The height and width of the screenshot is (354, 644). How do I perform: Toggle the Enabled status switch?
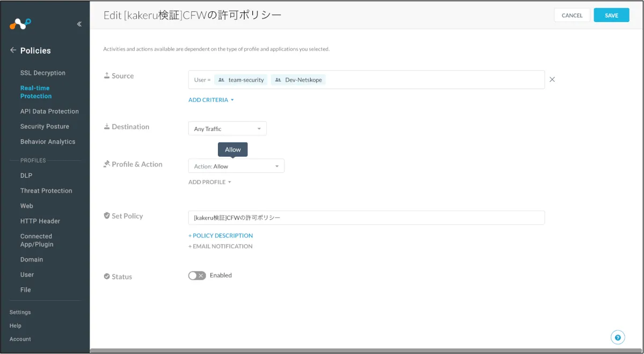tap(197, 276)
